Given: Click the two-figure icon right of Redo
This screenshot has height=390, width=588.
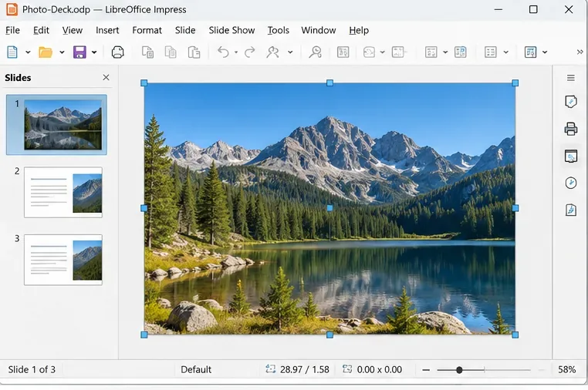Looking at the screenshot, I should tap(273, 52).
